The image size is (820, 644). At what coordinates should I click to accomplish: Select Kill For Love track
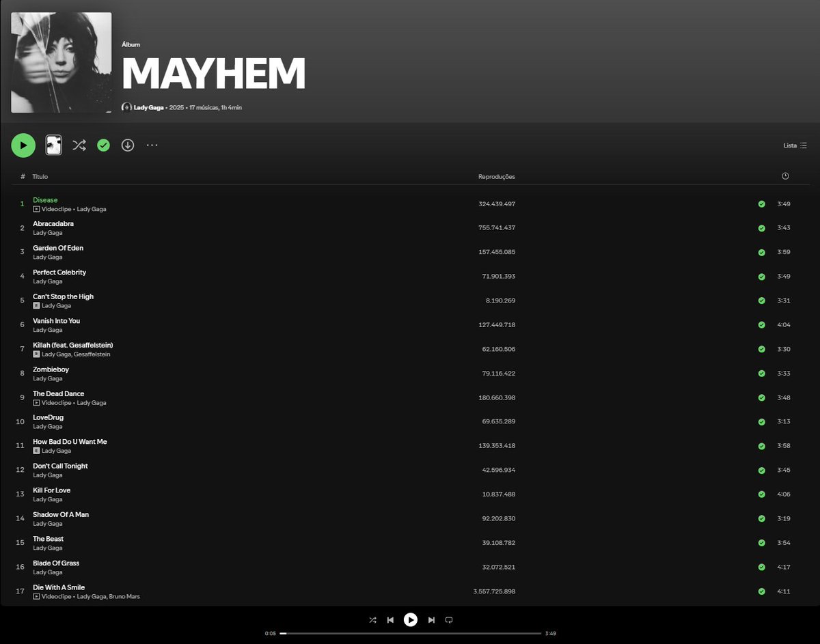52,490
